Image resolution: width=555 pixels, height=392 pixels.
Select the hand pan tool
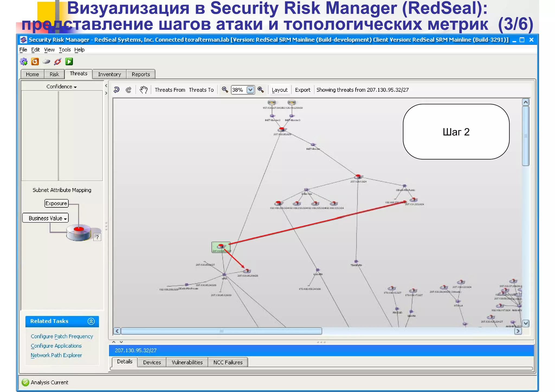pos(144,90)
